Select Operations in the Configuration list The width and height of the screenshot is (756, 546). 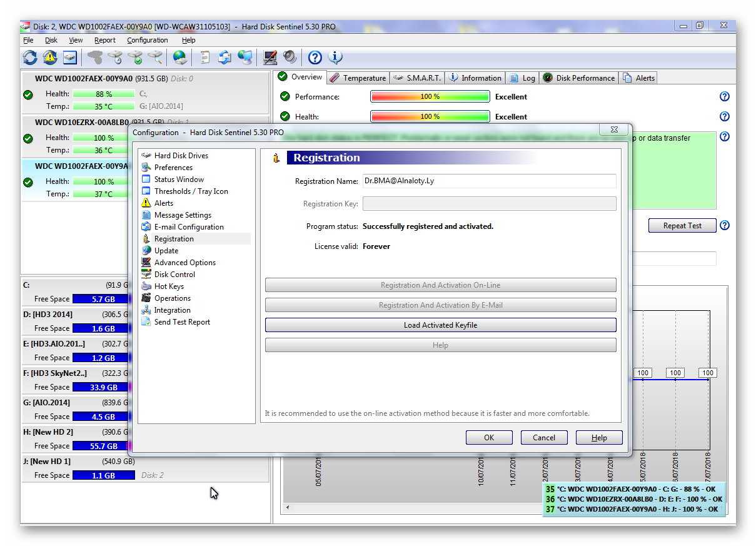172,298
